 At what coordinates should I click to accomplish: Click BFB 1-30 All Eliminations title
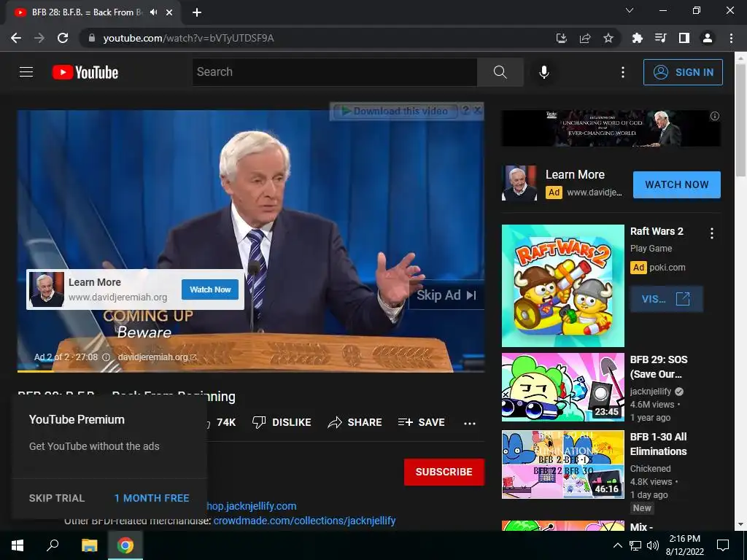659,444
